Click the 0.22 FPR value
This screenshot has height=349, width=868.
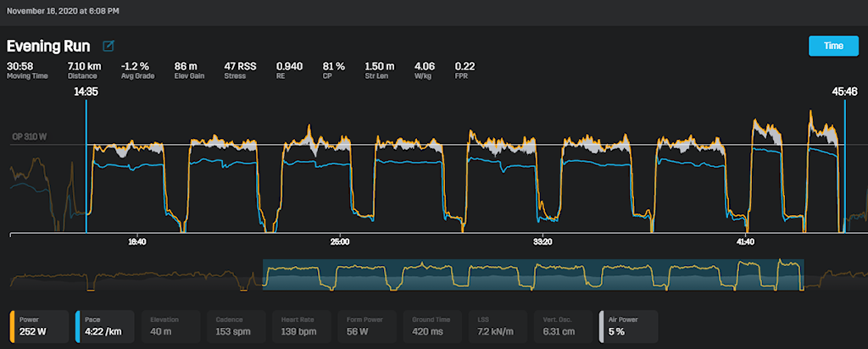click(465, 66)
